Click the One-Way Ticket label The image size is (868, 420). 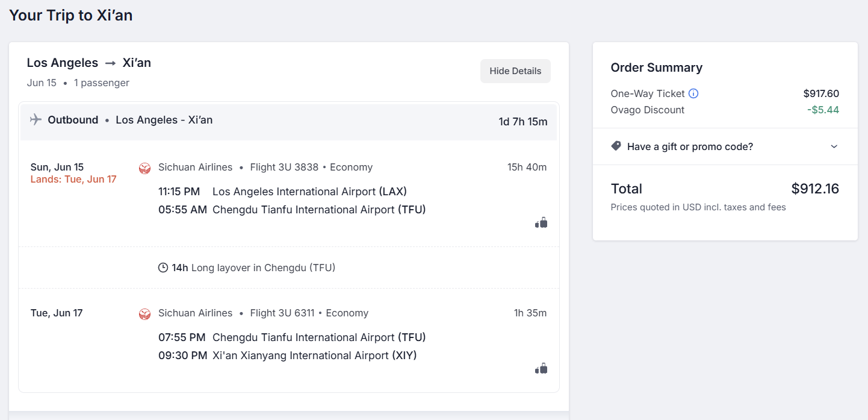point(648,93)
